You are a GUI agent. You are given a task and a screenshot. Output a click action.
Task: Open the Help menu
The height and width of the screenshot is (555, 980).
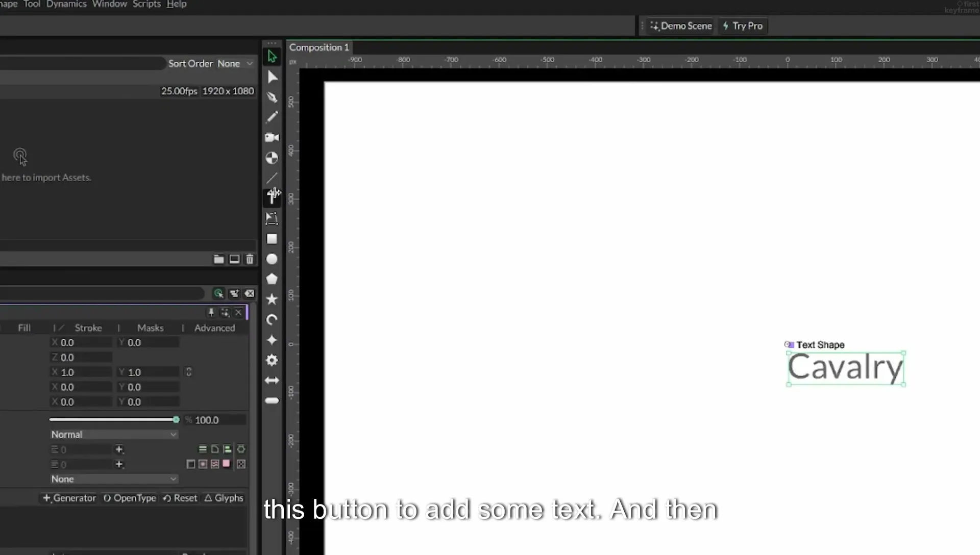tap(177, 4)
